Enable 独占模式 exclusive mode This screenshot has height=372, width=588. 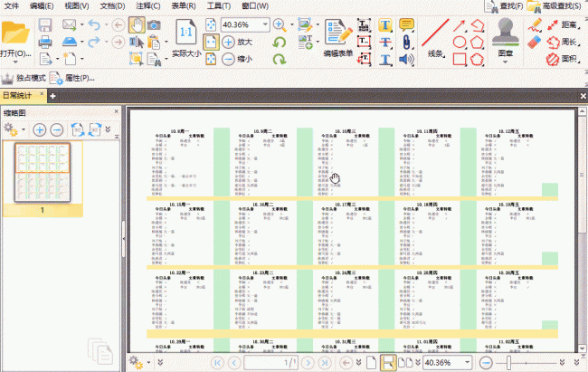point(24,78)
